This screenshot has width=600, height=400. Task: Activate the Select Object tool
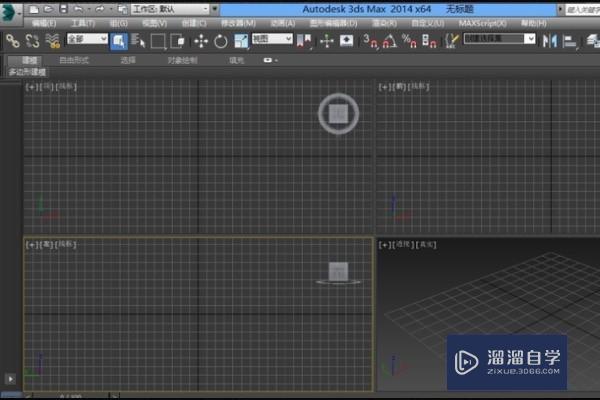[x=118, y=41]
